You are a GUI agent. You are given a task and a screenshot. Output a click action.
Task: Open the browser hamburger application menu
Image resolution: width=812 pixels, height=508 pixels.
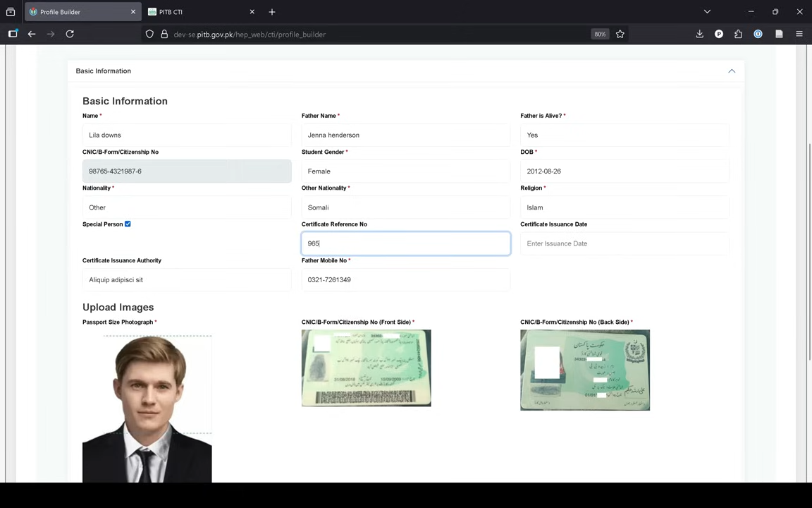(x=799, y=34)
